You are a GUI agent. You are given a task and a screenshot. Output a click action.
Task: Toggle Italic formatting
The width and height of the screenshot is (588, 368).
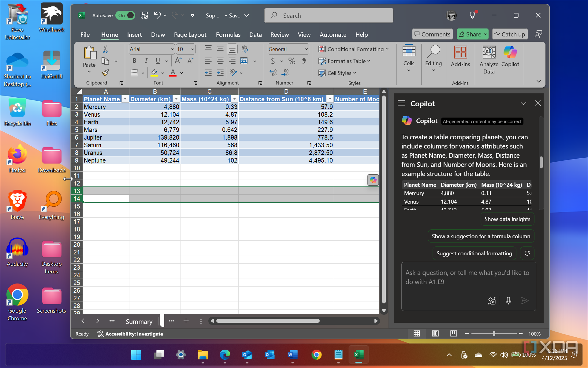coord(146,61)
